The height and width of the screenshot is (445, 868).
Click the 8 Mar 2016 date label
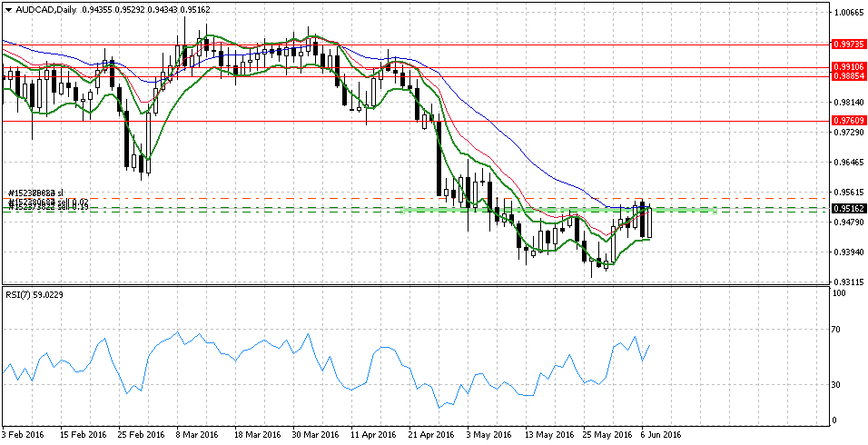pos(198,434)
